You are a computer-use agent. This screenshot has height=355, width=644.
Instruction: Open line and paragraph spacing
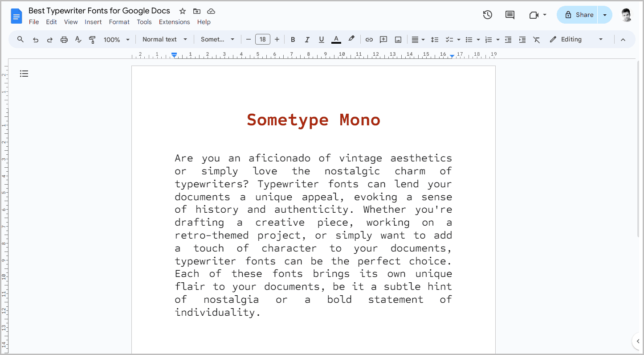point(435,40)
